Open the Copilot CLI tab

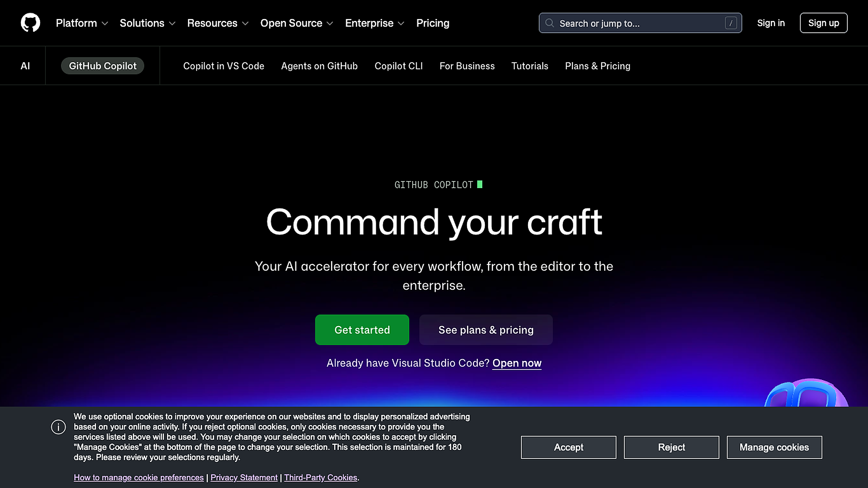(x=399, y=66)
